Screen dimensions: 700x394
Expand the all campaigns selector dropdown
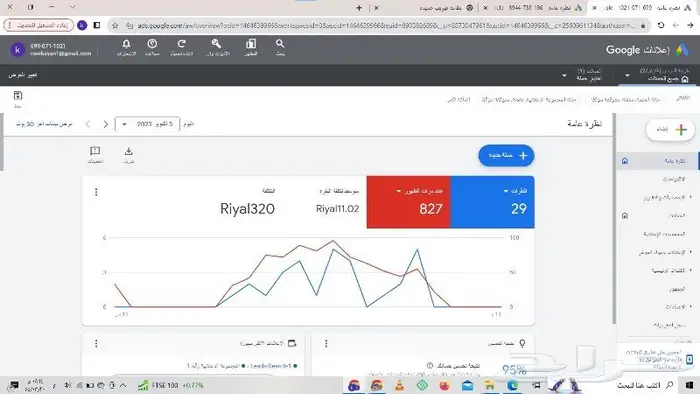(x=627, y=75)
